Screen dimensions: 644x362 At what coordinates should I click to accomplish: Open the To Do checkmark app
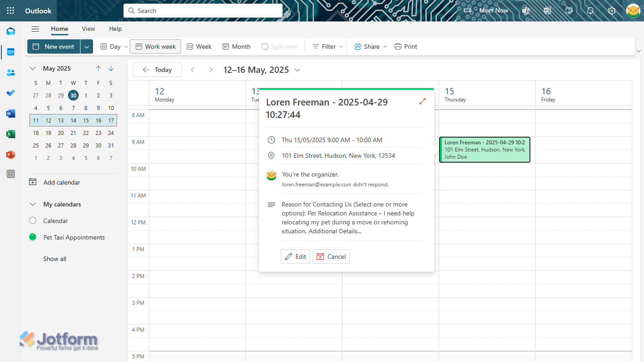(11, 93)
